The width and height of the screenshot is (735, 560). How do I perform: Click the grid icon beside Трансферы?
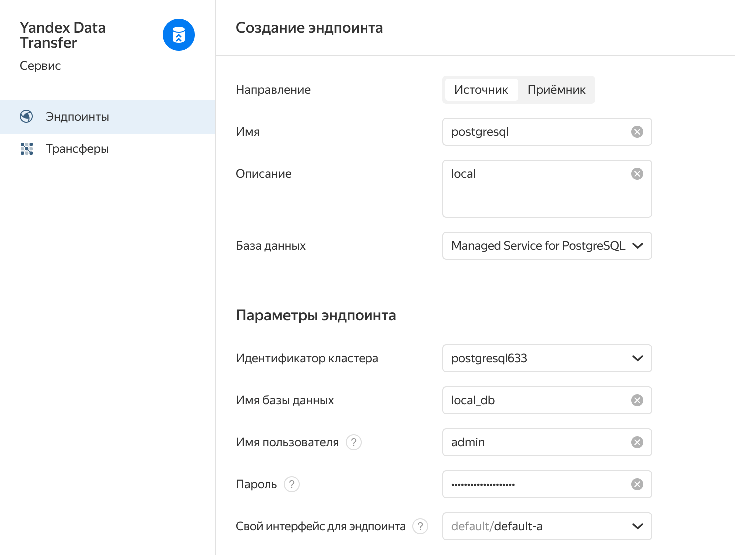coord(27,149)
